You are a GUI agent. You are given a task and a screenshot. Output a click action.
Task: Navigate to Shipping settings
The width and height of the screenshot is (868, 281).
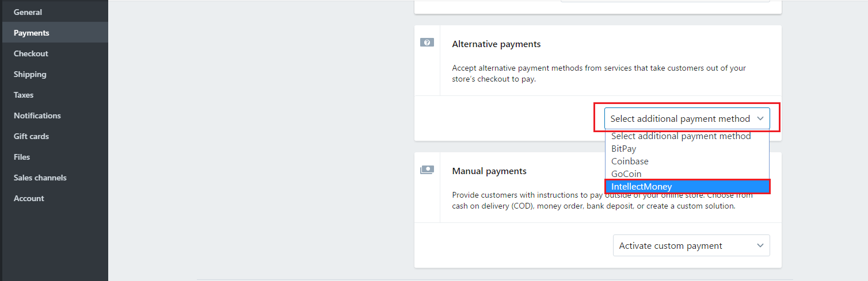pyautogui.click(x=30, y=74)
